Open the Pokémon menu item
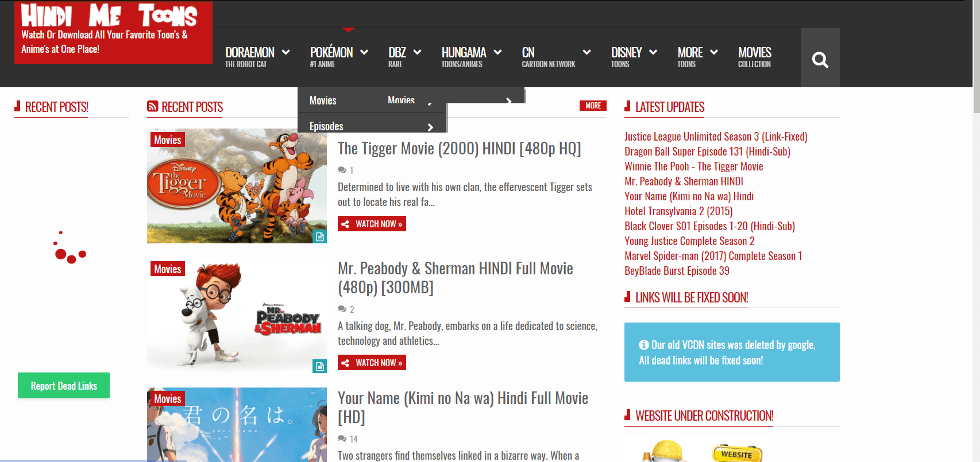Viewport: 980px width, 462px height. coord(331,57)
